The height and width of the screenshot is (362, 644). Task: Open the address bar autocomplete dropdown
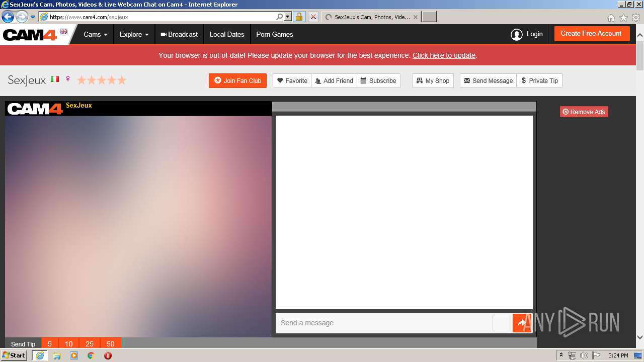[288, 17]
